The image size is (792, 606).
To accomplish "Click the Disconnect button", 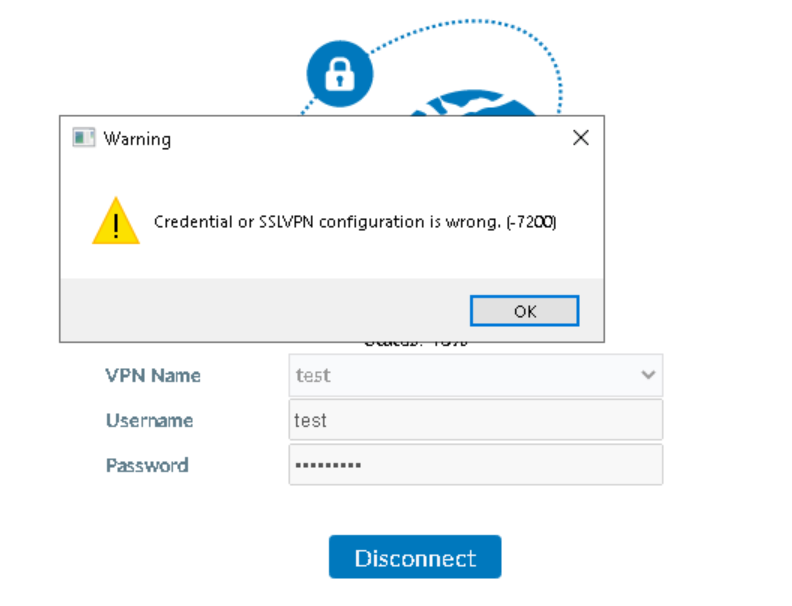I will [x=415, y=557].
